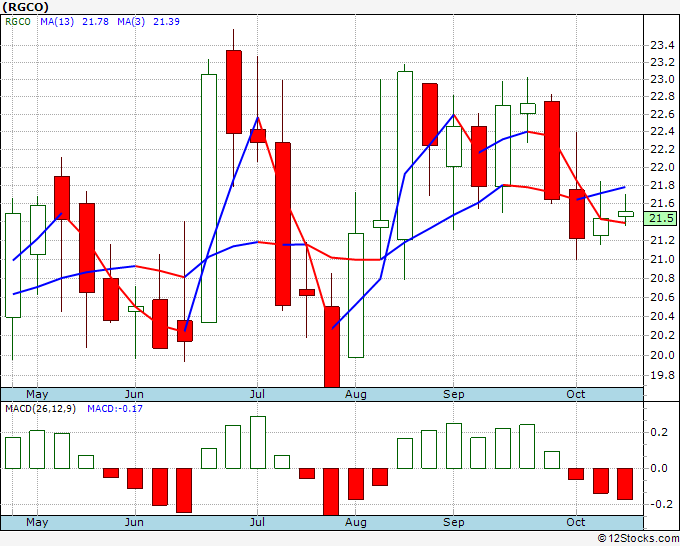
Task: Select Sep on the price chart timeline
Action: click(x=454, y=394)
